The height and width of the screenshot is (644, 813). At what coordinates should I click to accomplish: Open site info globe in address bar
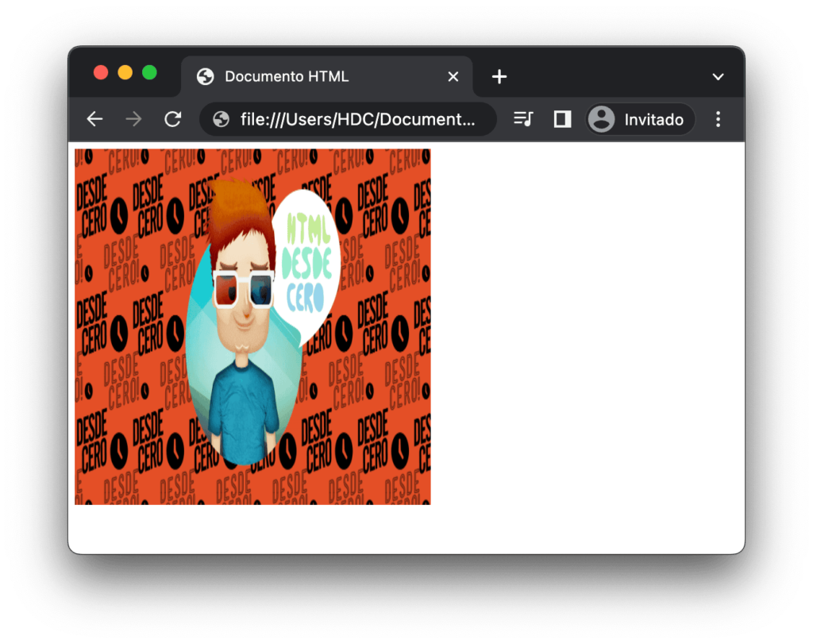(x=222, y=119)
